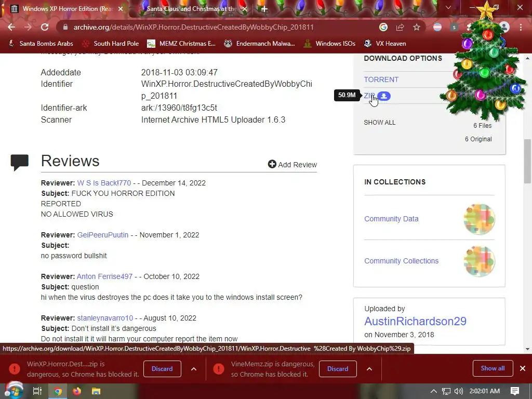Open VX Heaven bookmark
Image resolution: width=532 pixels, height=399 pixels.
click(x=385, y=44)
